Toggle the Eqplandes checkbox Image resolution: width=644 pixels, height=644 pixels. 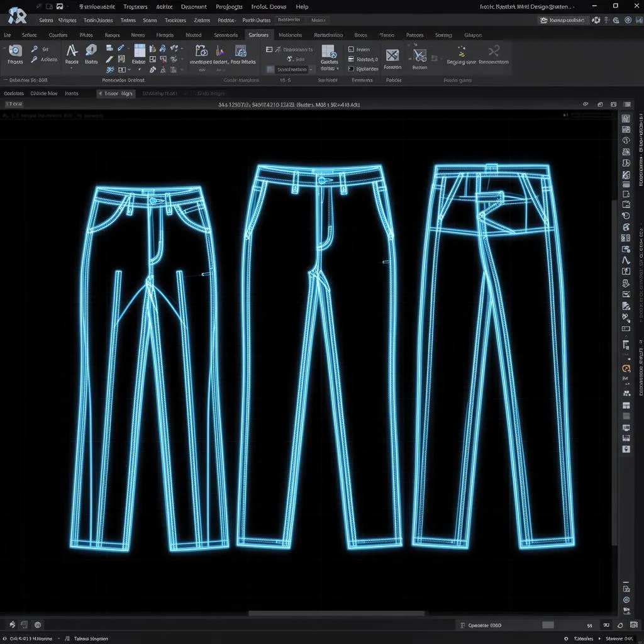pyautogui.click(x=351, y=69)
